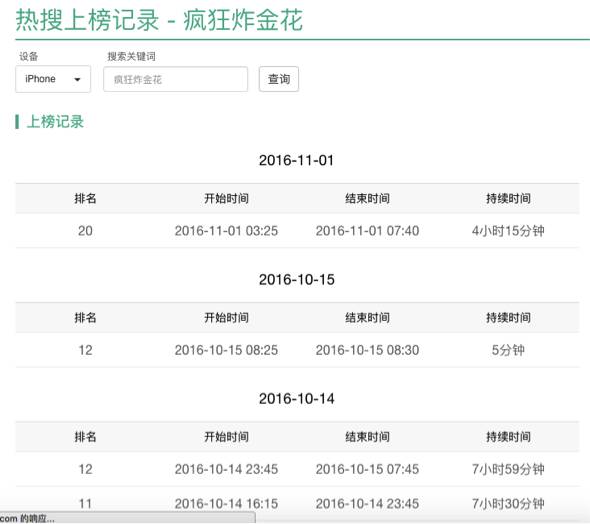Click the 查询 button
Viewport: 590px width, 524px height.
point(279,79)
